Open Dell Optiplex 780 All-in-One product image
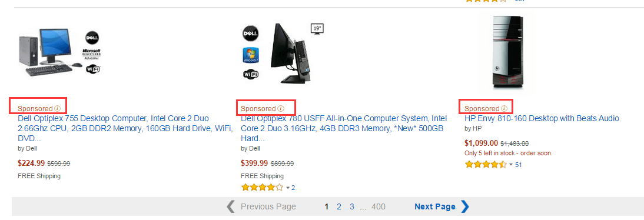This screenshot has height=220, width=644. tap(283, 52)
